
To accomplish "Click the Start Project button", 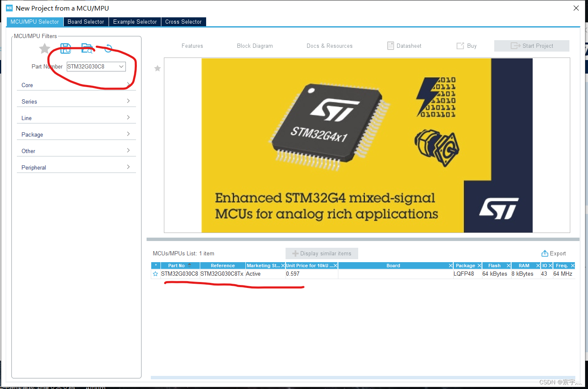I will point(532,46).
